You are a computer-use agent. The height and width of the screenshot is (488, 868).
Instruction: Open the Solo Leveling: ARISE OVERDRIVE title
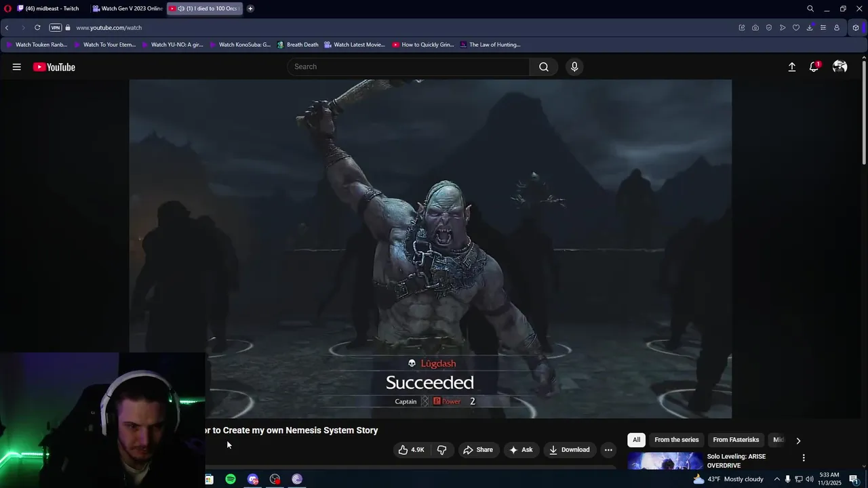(736, 461)
